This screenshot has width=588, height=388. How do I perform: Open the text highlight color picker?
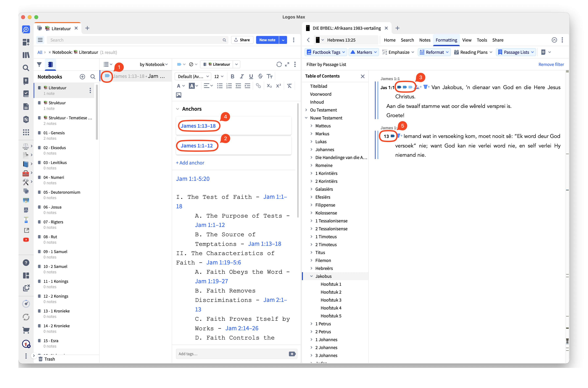[x=193, y=86]
